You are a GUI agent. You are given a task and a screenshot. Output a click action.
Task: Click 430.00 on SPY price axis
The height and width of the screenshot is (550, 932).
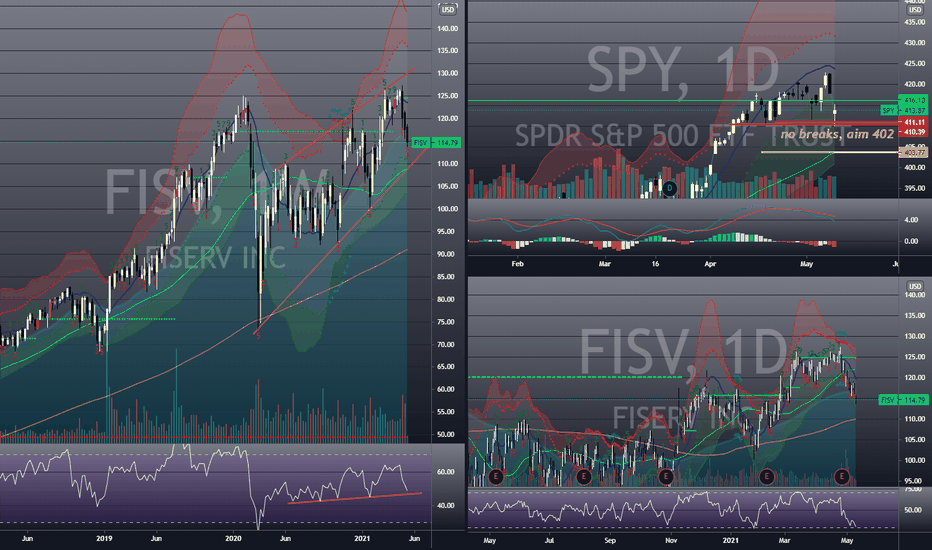915,43
